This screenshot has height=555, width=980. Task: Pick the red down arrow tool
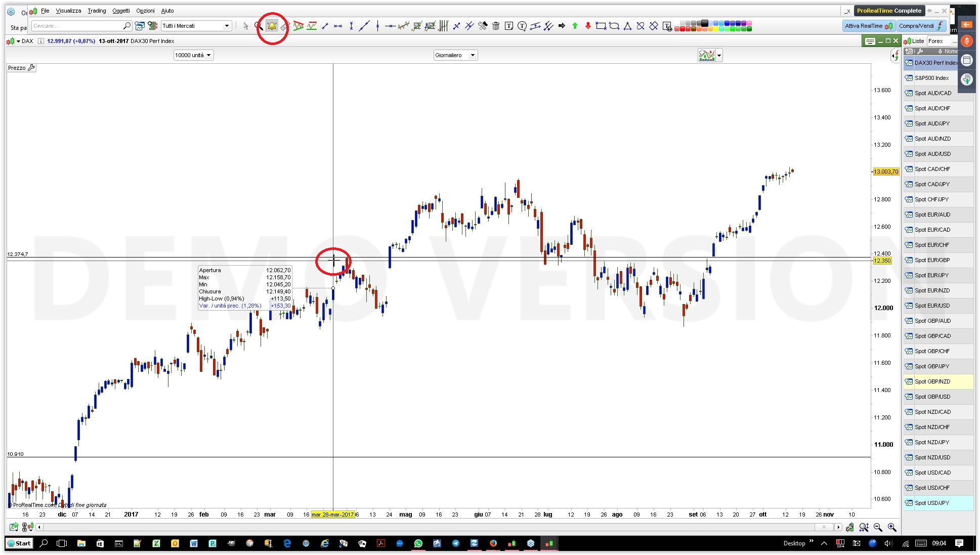pos(588,26)
